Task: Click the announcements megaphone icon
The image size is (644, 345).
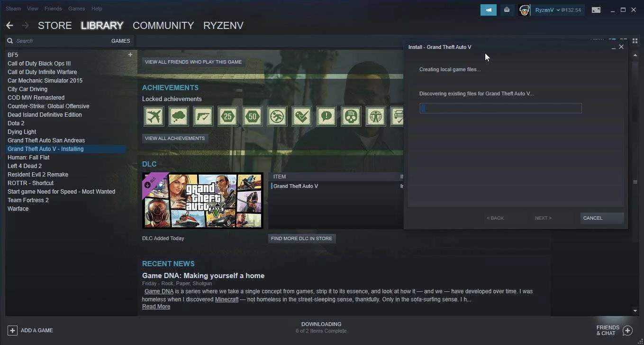Action: point(488,10)
